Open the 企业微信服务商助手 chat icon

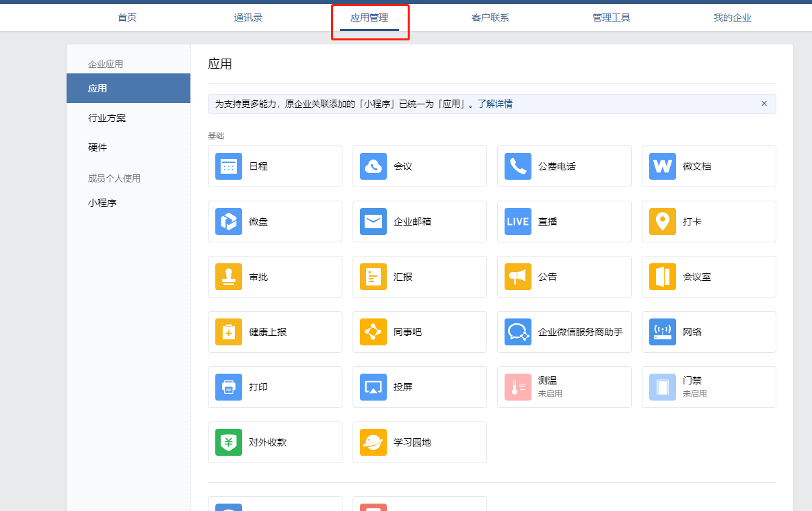(x=518, y=332)
